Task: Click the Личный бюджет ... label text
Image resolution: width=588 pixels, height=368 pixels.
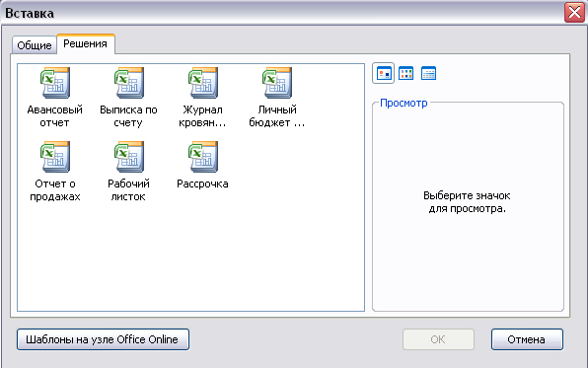Action: coord(277,116)
